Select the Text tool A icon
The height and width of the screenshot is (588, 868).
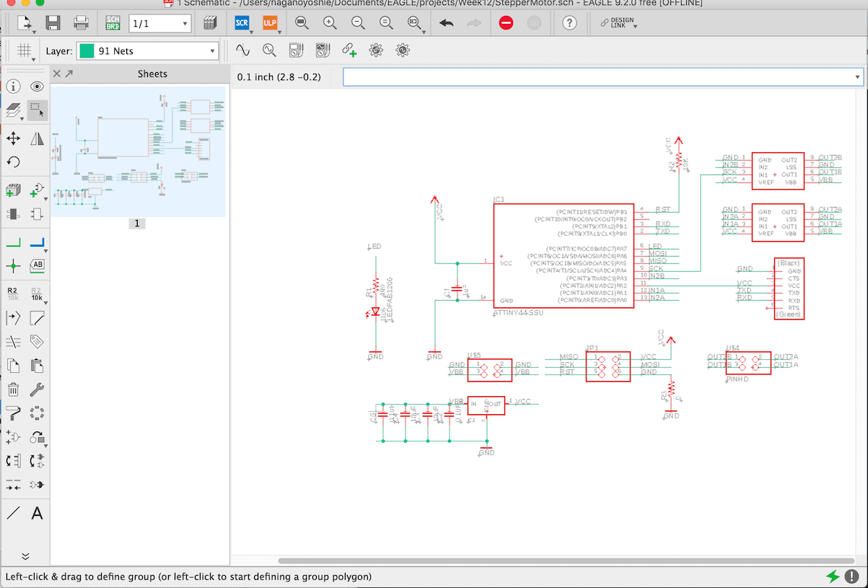[37, 514]
